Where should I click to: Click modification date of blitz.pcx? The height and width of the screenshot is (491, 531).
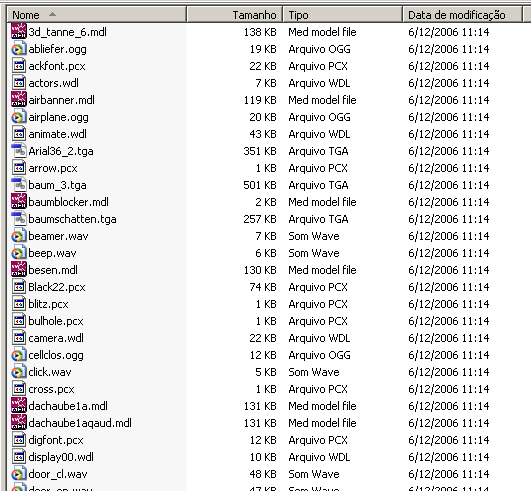[x=448, y=304]
